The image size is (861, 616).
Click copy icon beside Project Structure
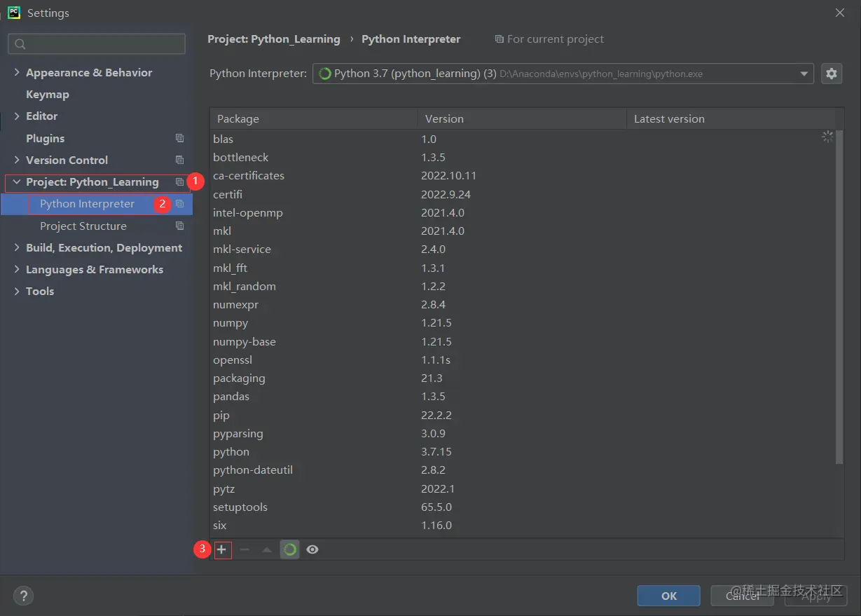179,226
